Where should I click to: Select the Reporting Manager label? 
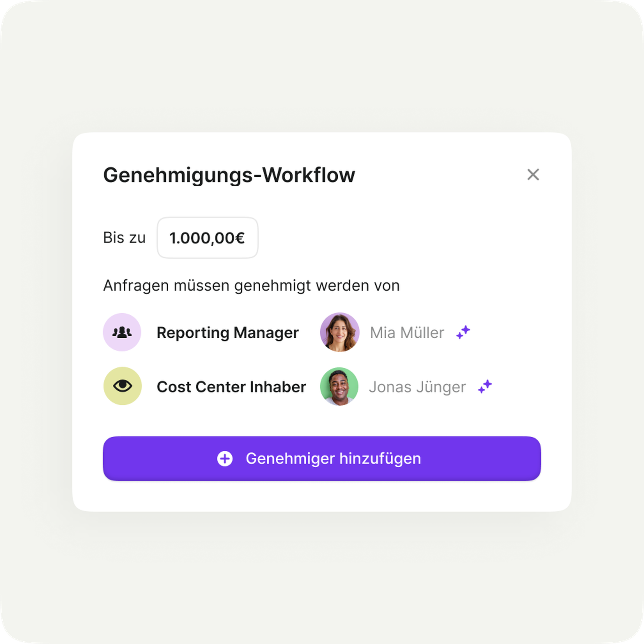[228, 333]
